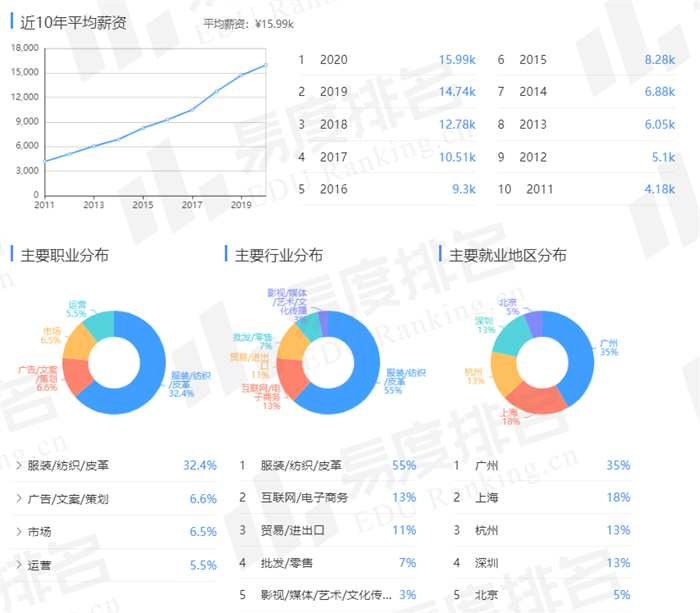
Task: Expand the 服装/纺织/皮革 occupation row chevron
Action: click(x=19, y=466)
